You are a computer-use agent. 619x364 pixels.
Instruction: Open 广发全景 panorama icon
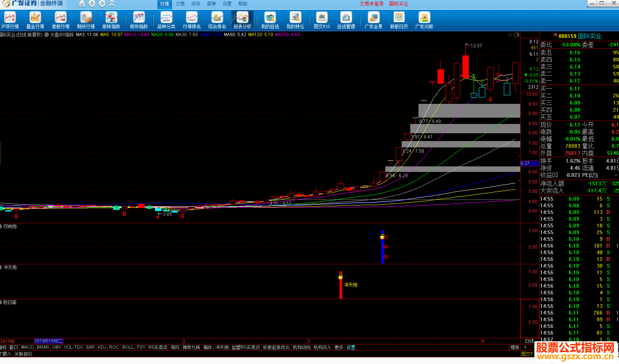pyautogui.click(x=373, y=20)
